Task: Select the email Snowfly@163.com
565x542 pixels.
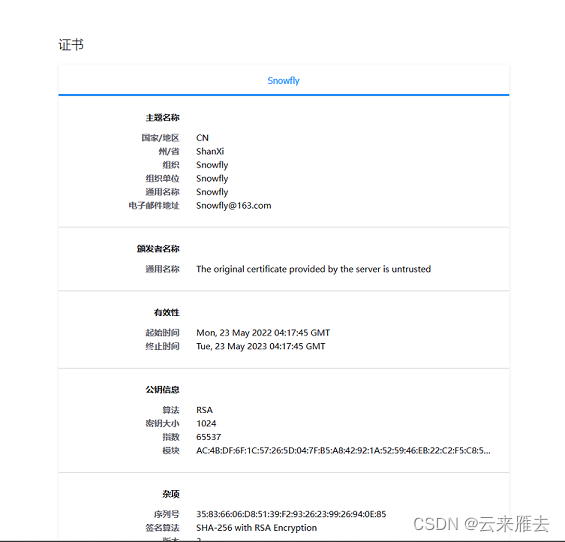Action: coord(233,206)
